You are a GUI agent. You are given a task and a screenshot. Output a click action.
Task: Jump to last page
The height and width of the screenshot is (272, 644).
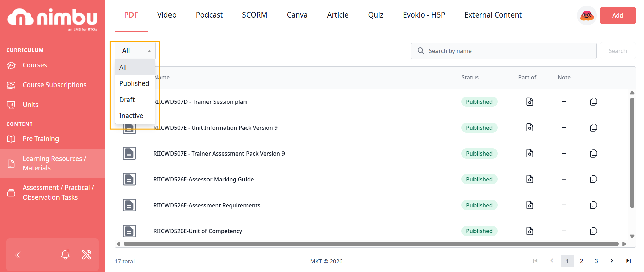pos(628,261)
